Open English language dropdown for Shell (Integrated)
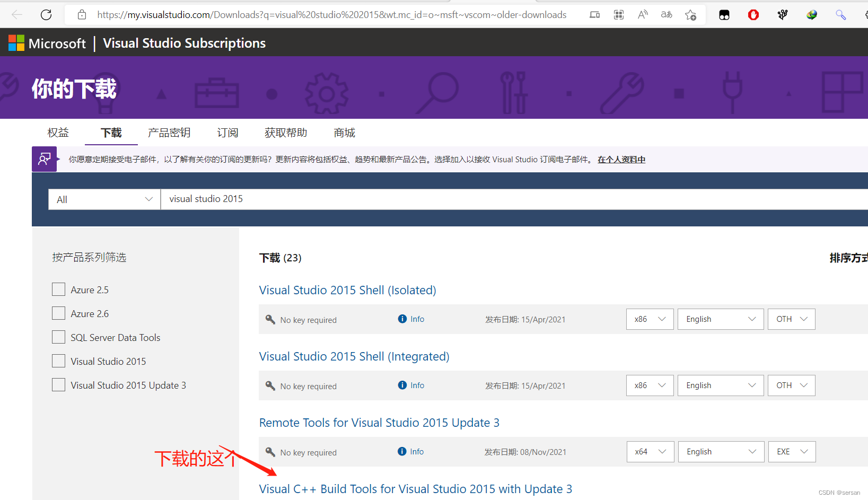The height and width of the screenshot is (500, 868). pos(721,385)
